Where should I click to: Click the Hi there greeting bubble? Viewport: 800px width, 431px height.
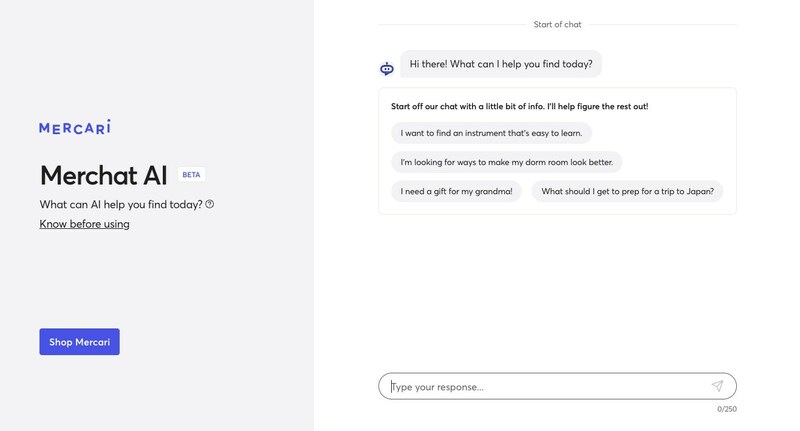[501, 64]
